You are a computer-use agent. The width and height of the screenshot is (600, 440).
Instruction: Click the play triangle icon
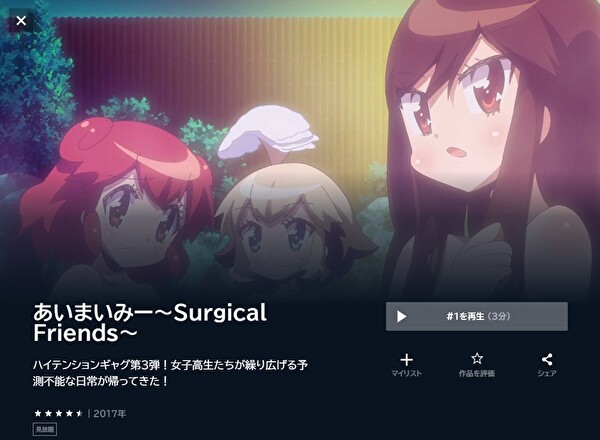401,316
